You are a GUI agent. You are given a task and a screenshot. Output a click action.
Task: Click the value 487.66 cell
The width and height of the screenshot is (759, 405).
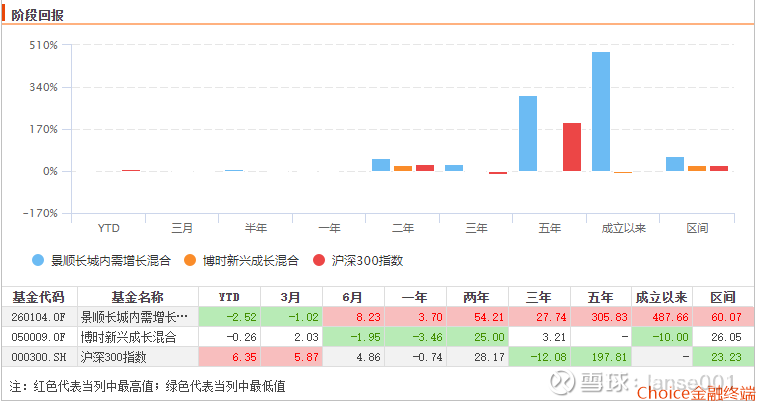pyautogui.click(x=662, y=317)
